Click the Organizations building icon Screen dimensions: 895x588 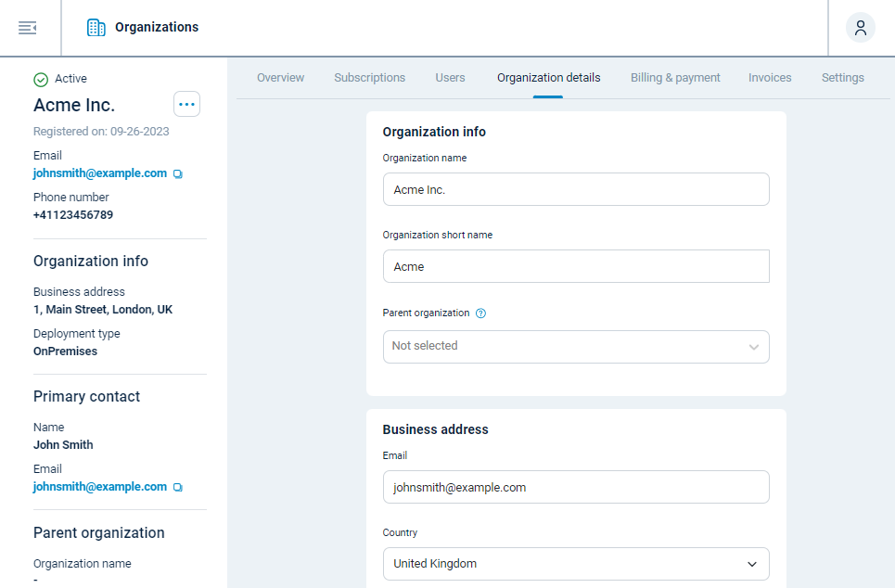tap(96, 27)
